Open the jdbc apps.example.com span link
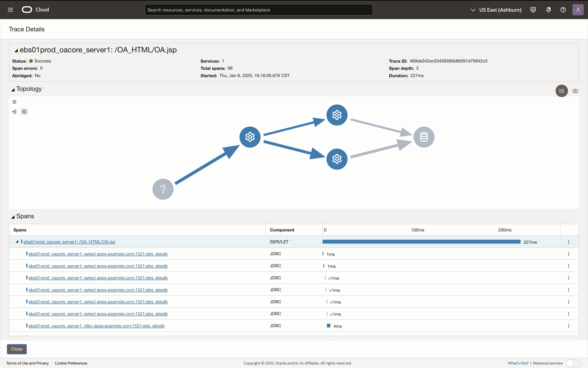Viewport: 588px width, 368px height. (x=96, y=326)
